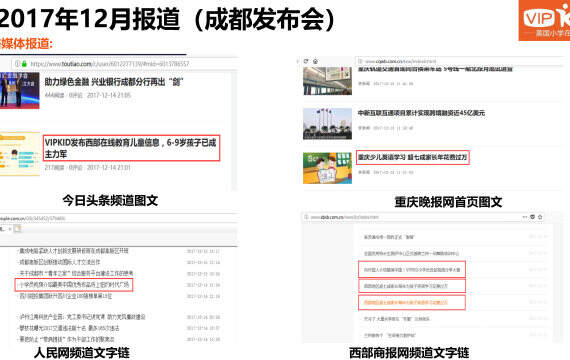Screen dimensions: 570x360
Task: Open the 中新互联互通项目 45亿美元 headline
Action: pyautogui.click(x=421, y=113)
